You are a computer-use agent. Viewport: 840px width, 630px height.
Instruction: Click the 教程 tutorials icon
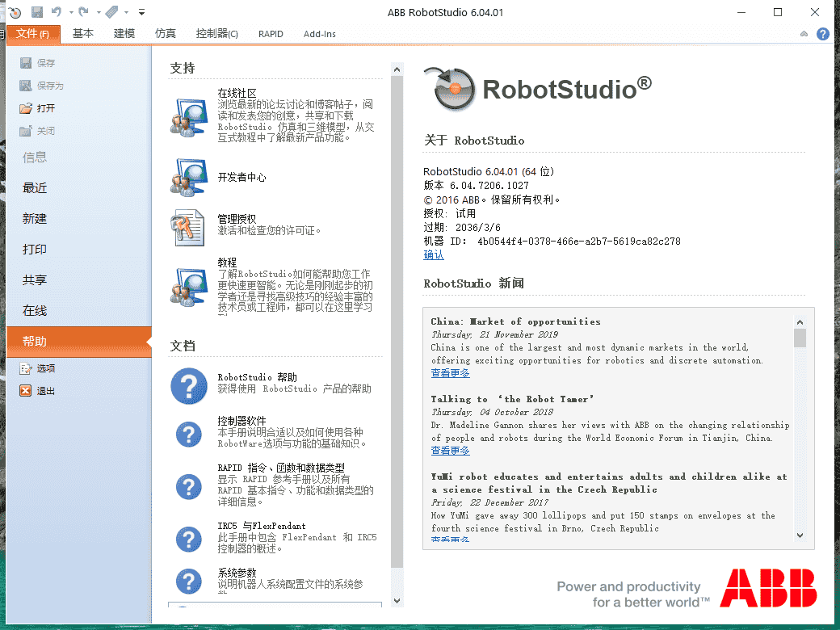pyautogui.click(x=187, y=284)
